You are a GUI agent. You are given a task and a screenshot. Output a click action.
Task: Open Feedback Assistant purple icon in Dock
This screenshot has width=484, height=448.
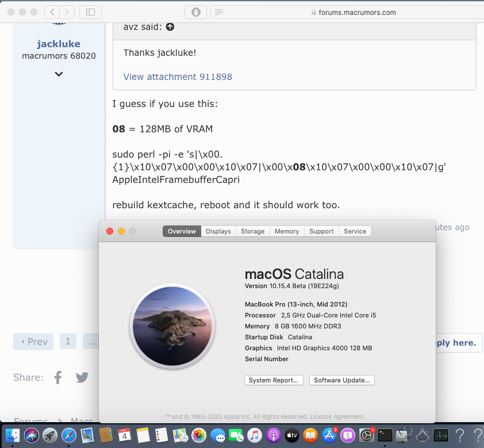point(348,435)
